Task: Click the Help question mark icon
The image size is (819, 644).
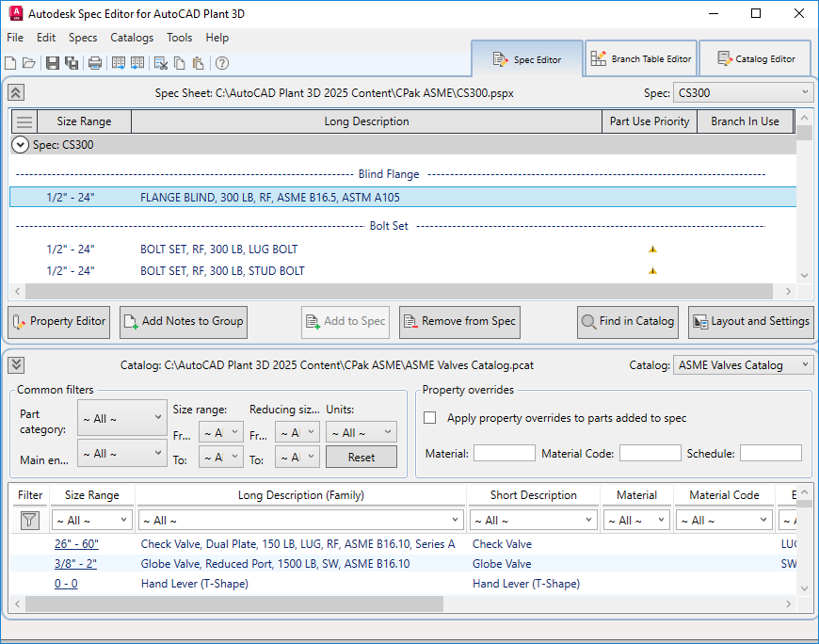Action: click(222, 63)
